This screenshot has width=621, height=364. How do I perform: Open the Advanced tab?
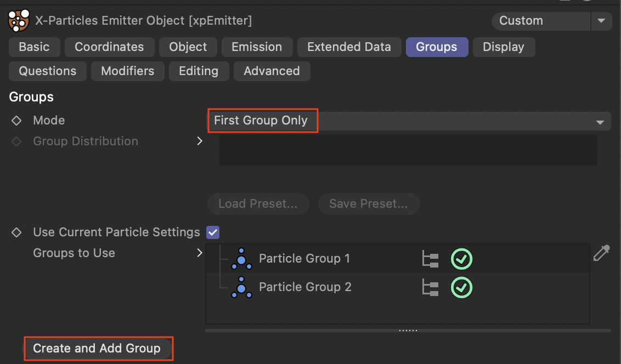272,71
